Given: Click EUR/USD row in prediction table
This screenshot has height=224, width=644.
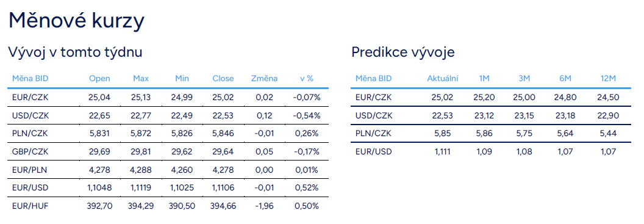Looking at the screenshot, I should coord(491,151).
